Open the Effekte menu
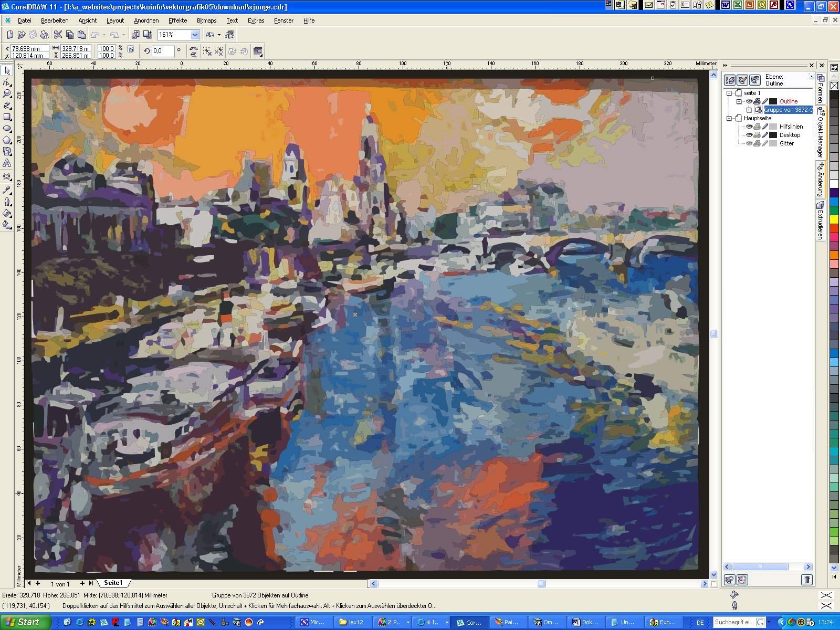840x630 pixels. (x=177, y=20)
